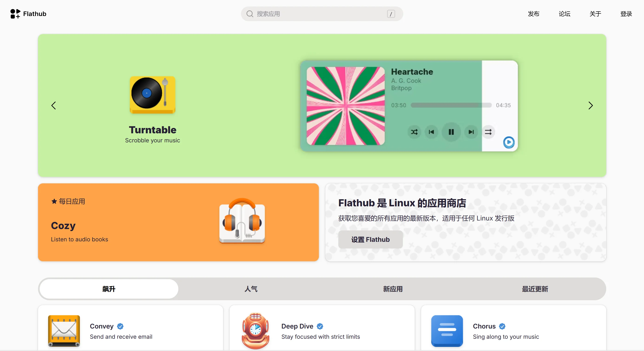The width and height of the screenshot is (644, 351).
Task: Open the Chorus app title
Action: click(484, 326)
